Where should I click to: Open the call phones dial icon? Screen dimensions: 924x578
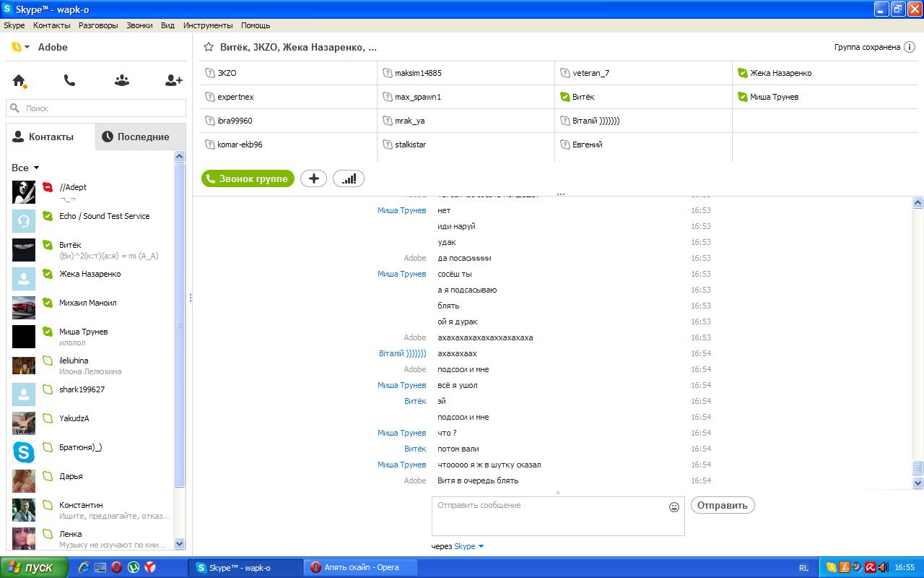click(69, 81)
